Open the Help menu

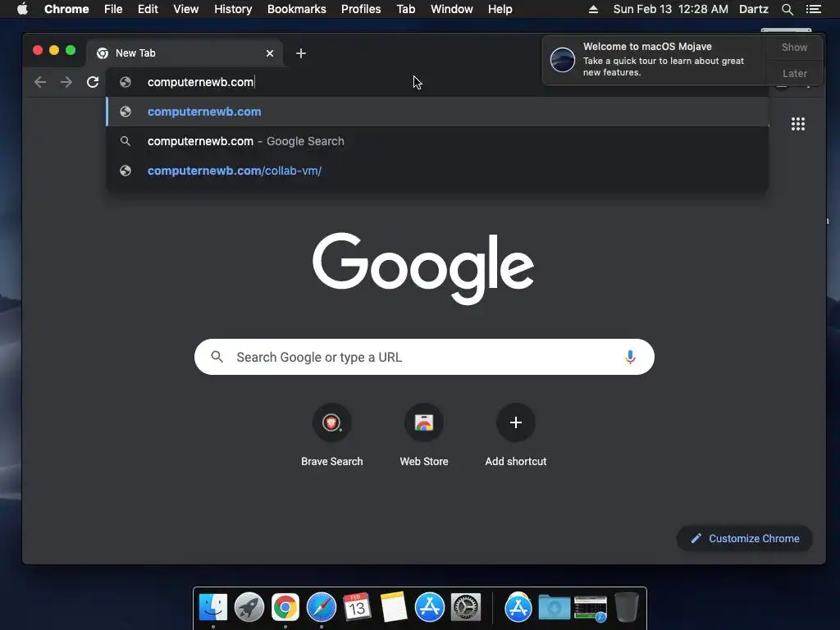(500, 9)
